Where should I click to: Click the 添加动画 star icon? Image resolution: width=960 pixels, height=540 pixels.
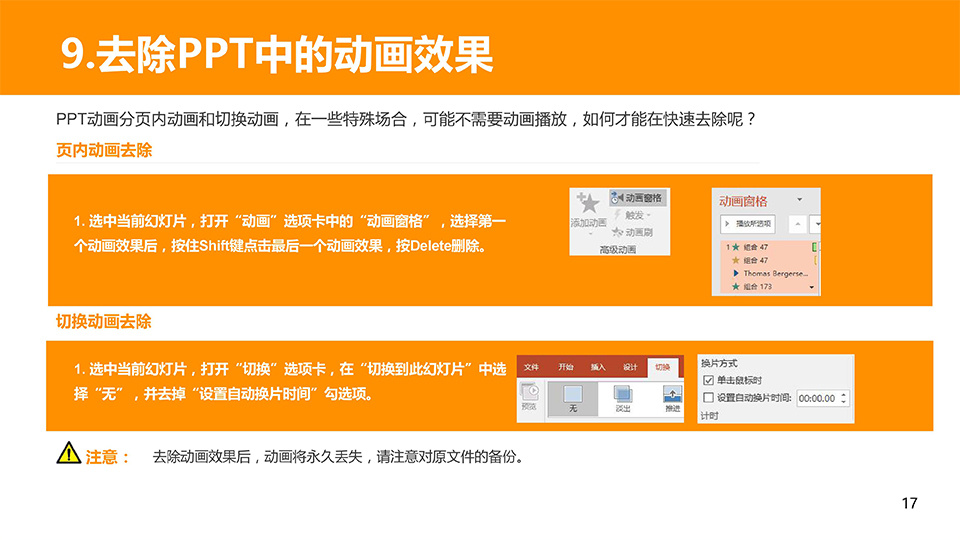click(587, 204)
